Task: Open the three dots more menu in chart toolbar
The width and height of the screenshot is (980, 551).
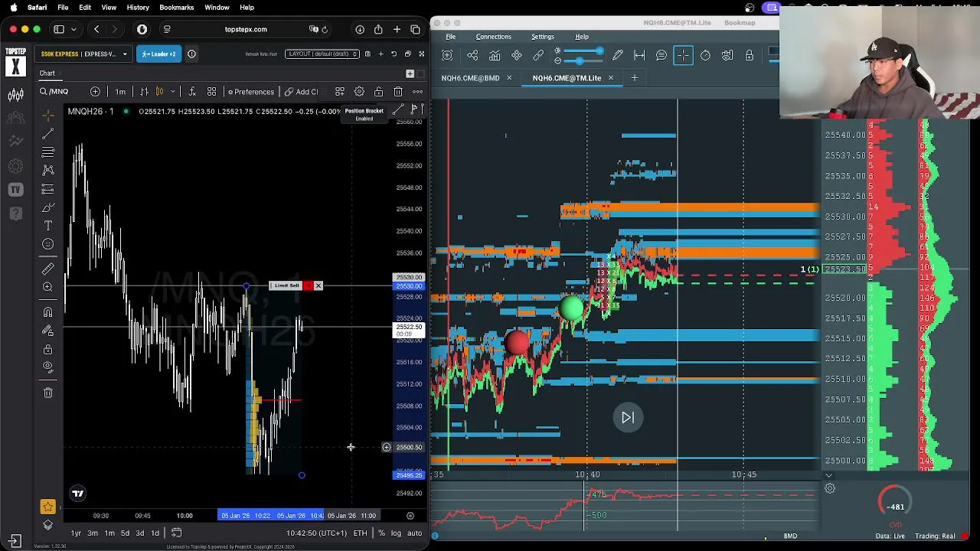Action: tap(417, 92)
